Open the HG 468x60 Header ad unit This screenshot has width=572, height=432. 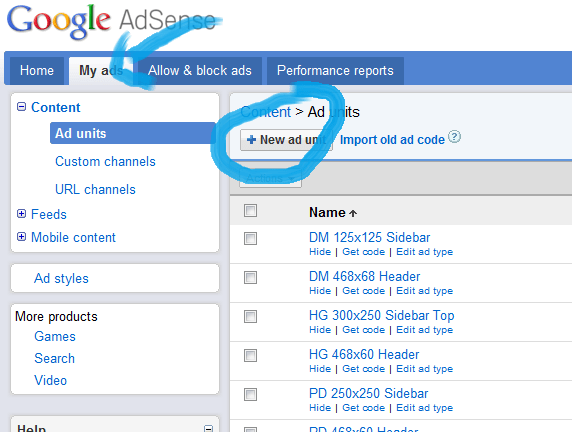[x=364, y=355]
